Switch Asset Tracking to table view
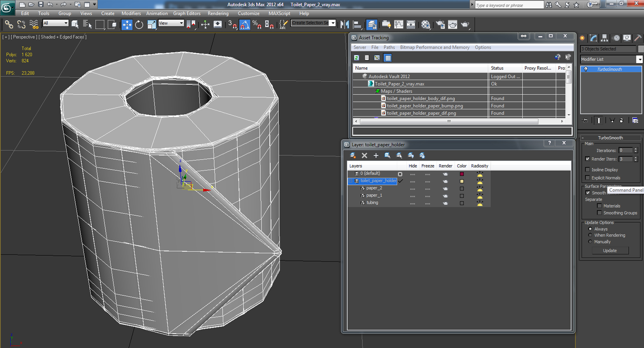The height and width of the screenshot is (348, 644). pos(388,57)
